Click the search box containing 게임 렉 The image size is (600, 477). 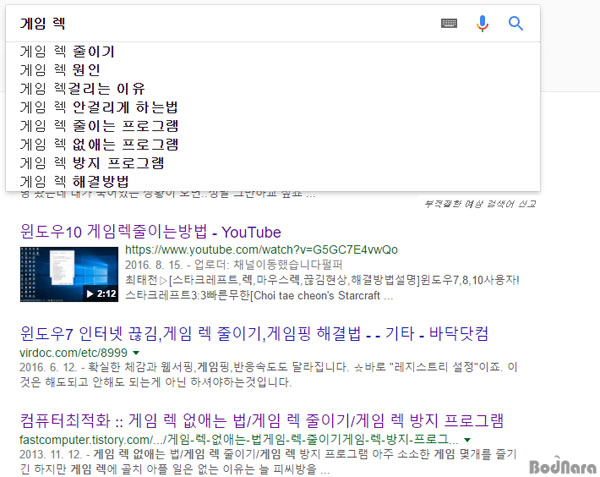click(220, 24)
